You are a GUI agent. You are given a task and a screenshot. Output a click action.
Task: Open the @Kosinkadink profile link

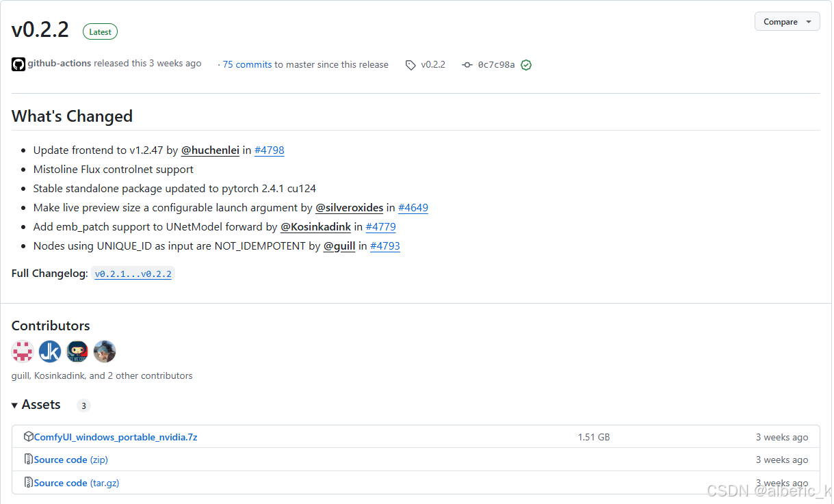(x=316, y=227)
